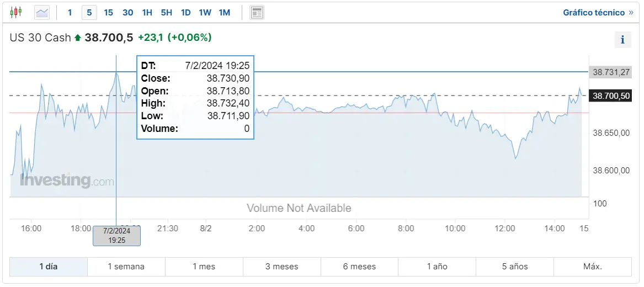The image size is (644, 287).
Task: Click the green up arrow beside US 30 Cash
Action: tap(78, 38)
